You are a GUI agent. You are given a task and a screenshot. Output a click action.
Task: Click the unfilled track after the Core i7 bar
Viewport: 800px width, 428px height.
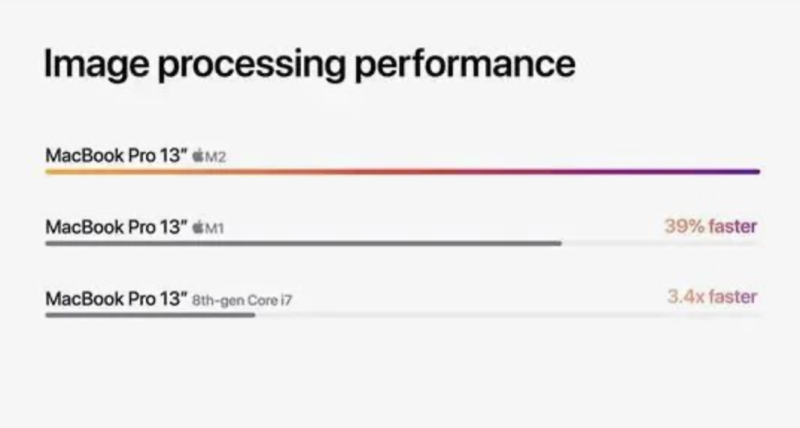click(508, 315)
